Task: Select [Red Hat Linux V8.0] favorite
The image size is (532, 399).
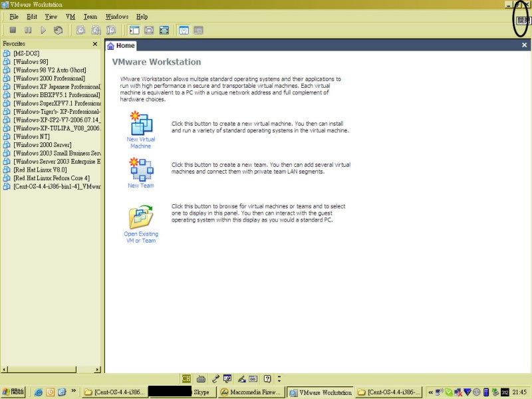Action: pos(40,170)
